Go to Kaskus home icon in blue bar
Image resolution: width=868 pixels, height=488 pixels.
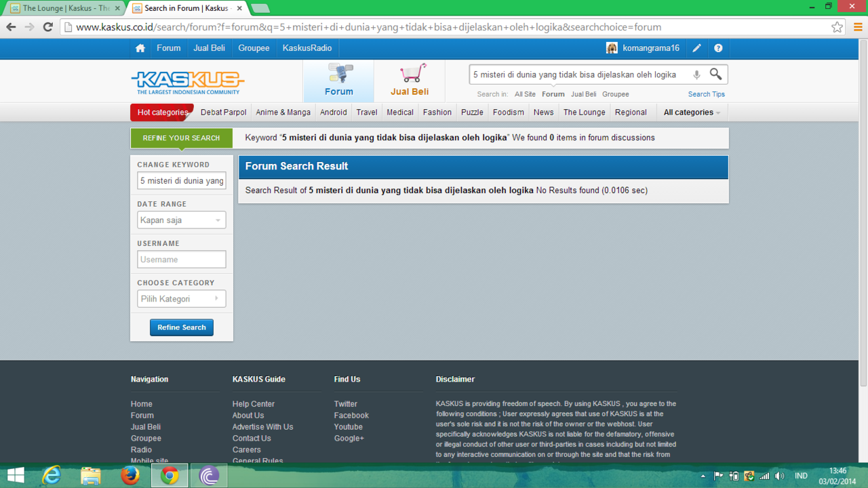tap(140, 48)
